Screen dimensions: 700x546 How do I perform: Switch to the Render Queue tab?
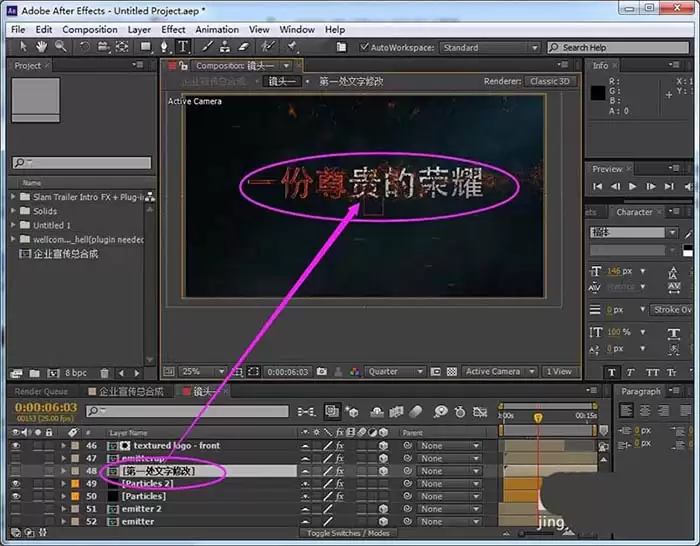point(41,392)
